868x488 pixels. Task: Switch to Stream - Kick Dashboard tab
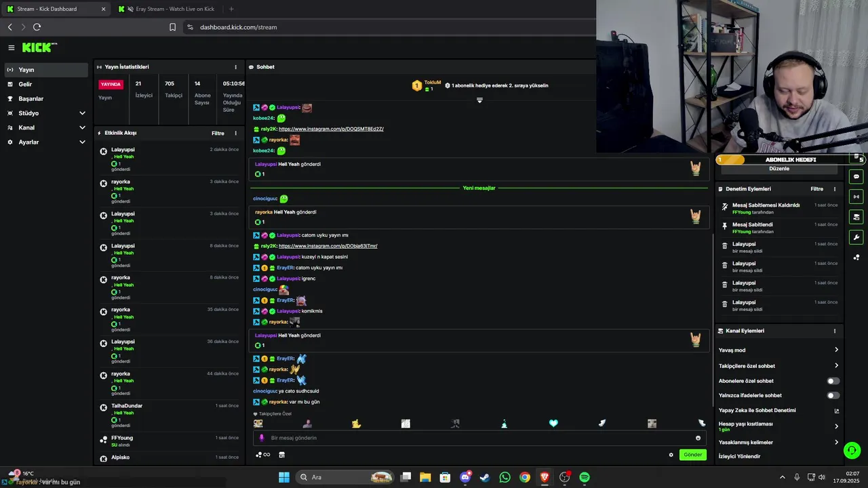[56, 9]
